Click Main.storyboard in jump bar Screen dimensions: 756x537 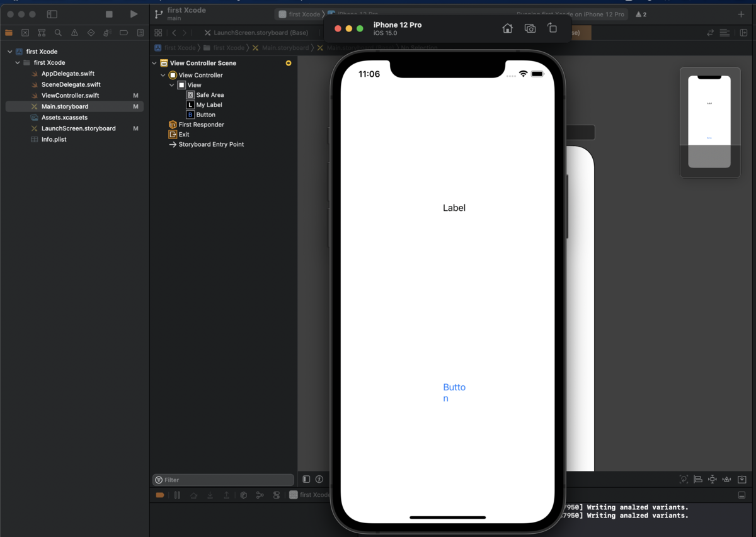click(x=281, y=48)
